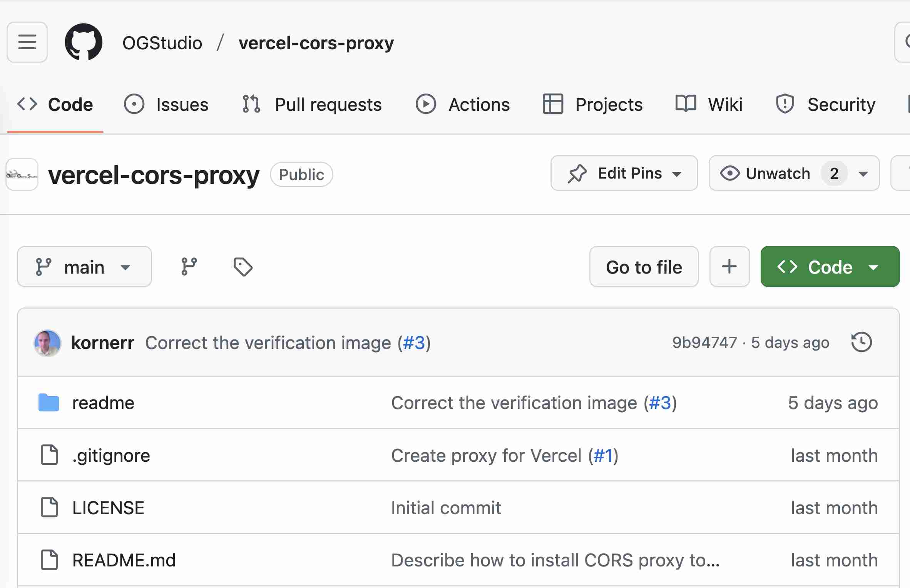Click the GitHub Octocat logo
This screenshot has width=910, height=588.
coord(84,42)
